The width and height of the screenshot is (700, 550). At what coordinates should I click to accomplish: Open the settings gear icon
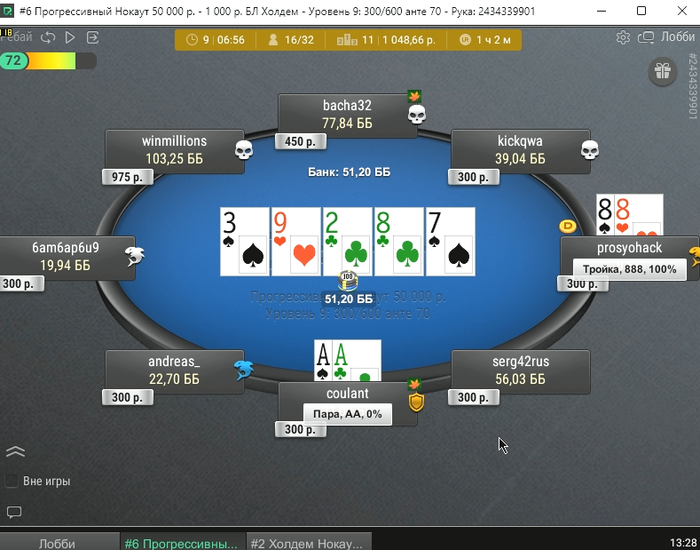[x=623, y=38]
